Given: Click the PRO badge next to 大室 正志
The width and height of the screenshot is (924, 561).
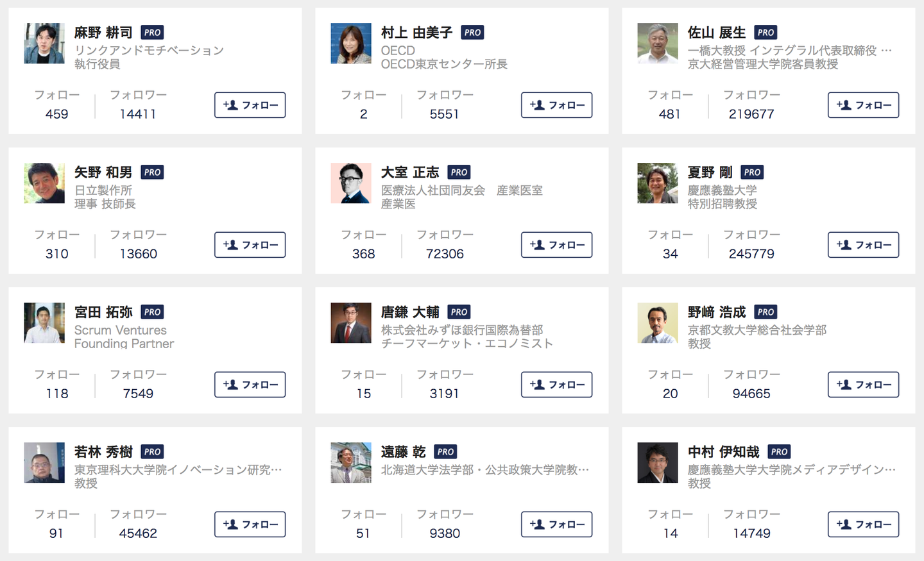Looking at the screenshot, I should (x=458, y=172).
